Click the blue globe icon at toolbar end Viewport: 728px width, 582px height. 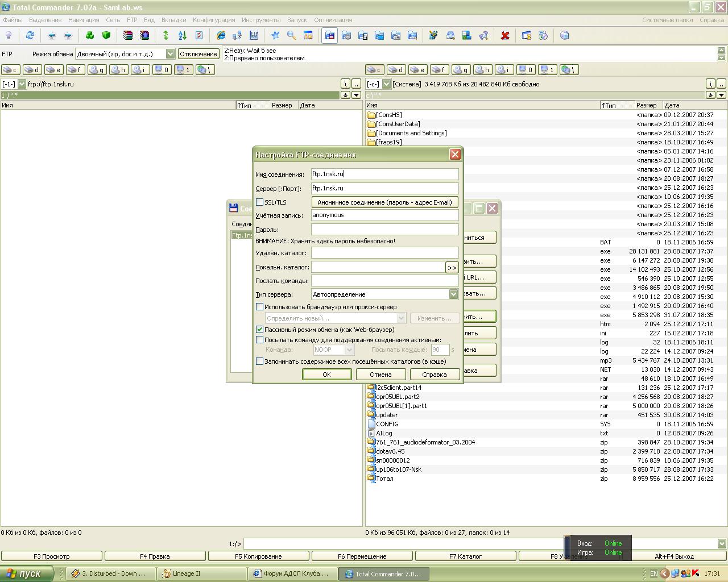(565, 35)
